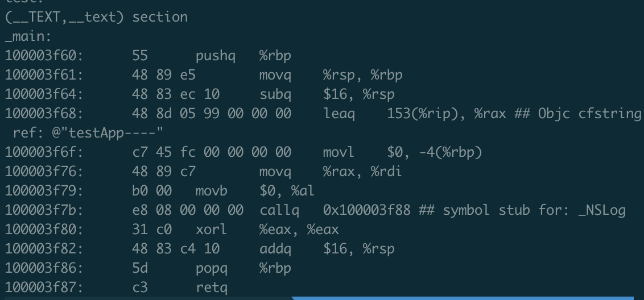Viewport: 644px width, 300px height.
Task: Click the pushq instruction mnemonic
Action: pos(215,56)
